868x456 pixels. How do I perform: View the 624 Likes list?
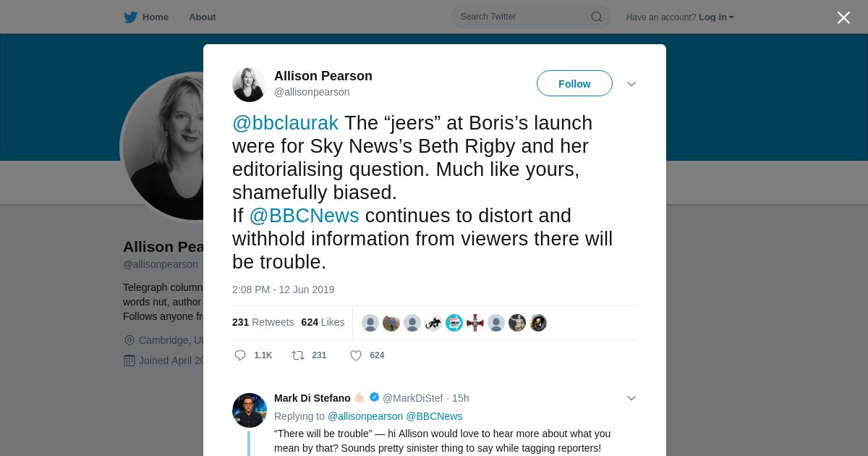pos(323,322)
